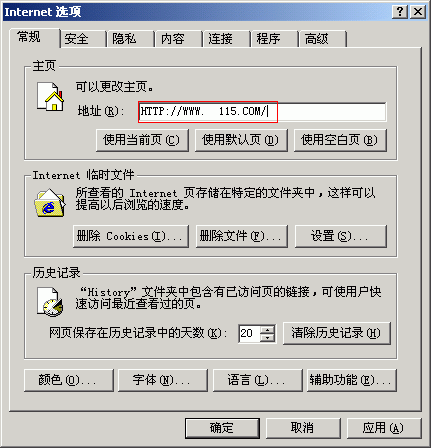Image resolution: width=431 pixels, height=448 pixels.
Task: Increase history days with up arrow
Action: (x=268, y=329)
